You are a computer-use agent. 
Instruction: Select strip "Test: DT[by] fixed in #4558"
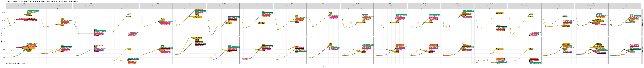click(591, 8)
